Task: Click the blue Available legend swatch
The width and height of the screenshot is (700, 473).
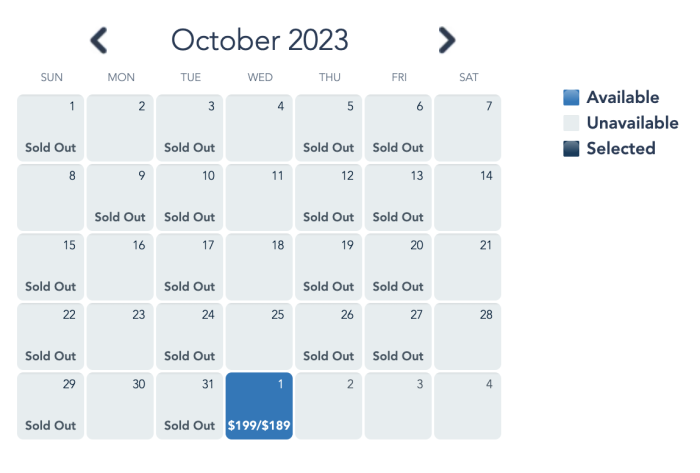Action: 571,97
